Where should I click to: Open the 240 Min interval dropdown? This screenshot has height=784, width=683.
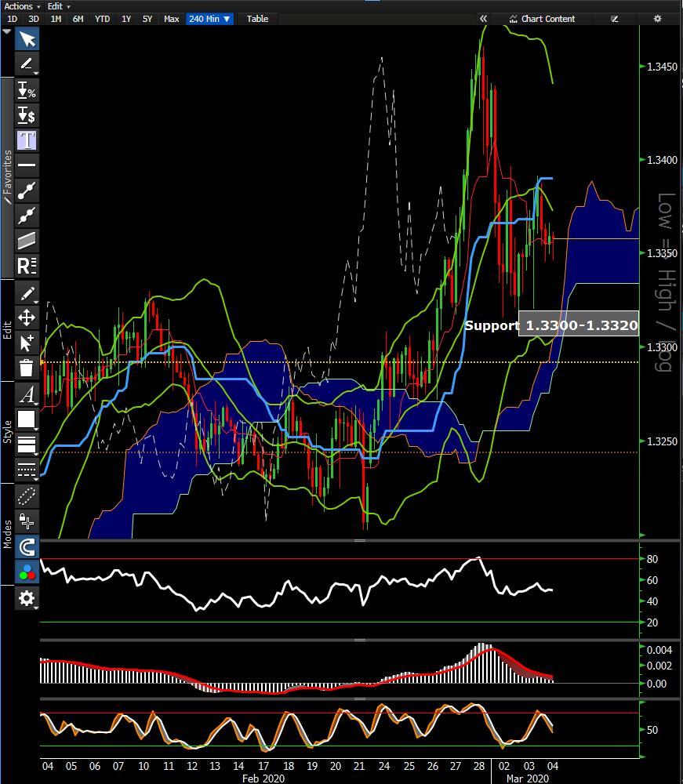click(x=209, y=19)
